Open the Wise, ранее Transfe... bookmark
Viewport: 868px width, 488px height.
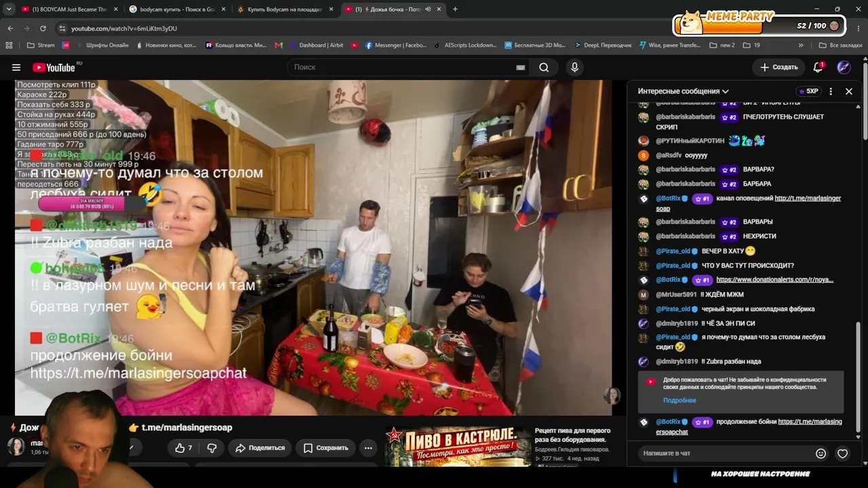670,45
